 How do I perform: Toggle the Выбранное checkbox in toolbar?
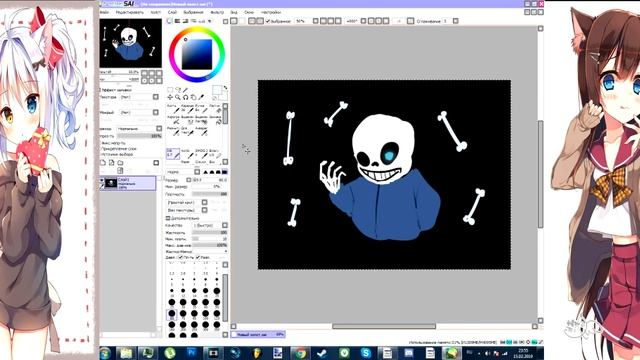(x=268, y=21)
